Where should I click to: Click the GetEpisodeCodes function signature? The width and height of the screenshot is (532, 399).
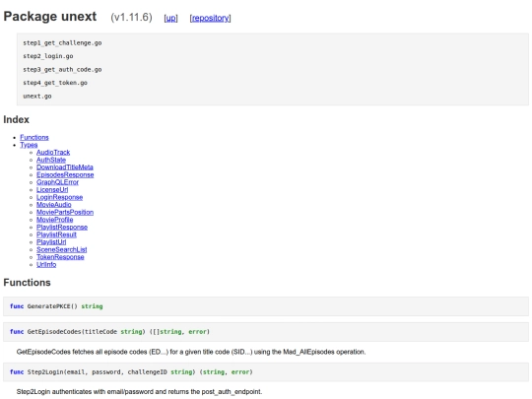110,332
